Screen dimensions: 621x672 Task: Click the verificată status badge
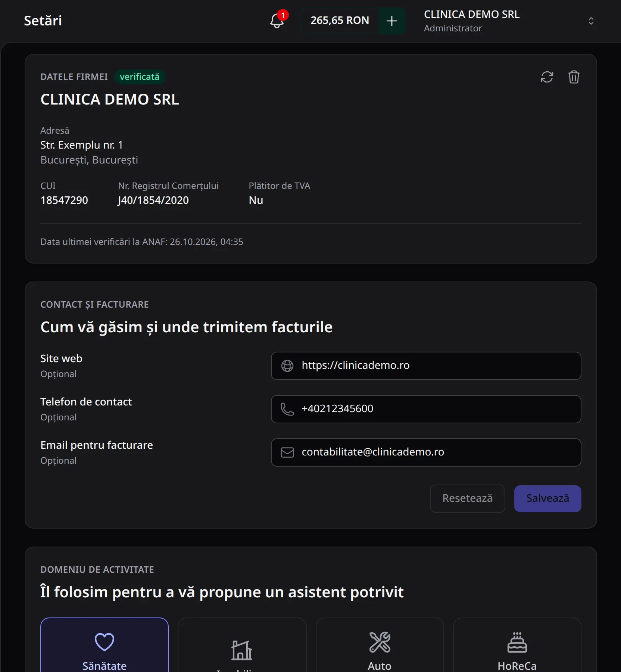pyautogui.click(x=140, y=77)
